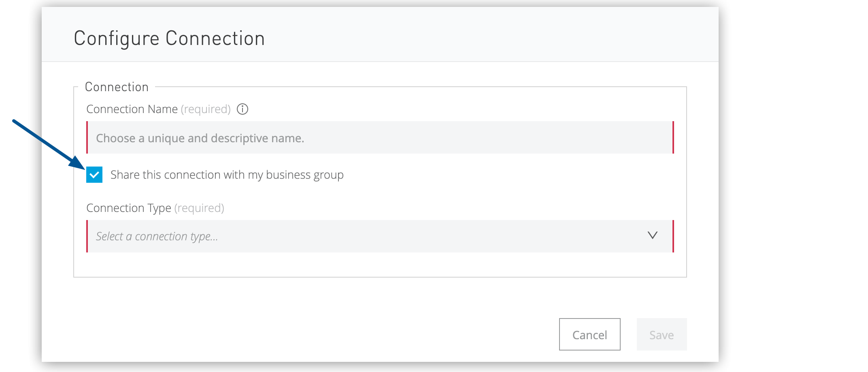Image resolution: width=868 pixels, height=372 pixels.
Task: Select the Connection section header
Action: 117,87
